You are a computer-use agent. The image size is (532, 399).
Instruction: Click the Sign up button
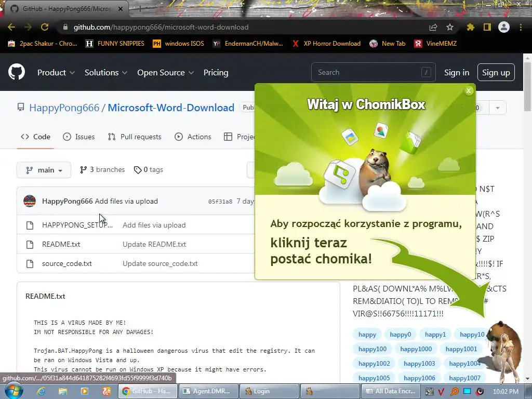point(496,72)
